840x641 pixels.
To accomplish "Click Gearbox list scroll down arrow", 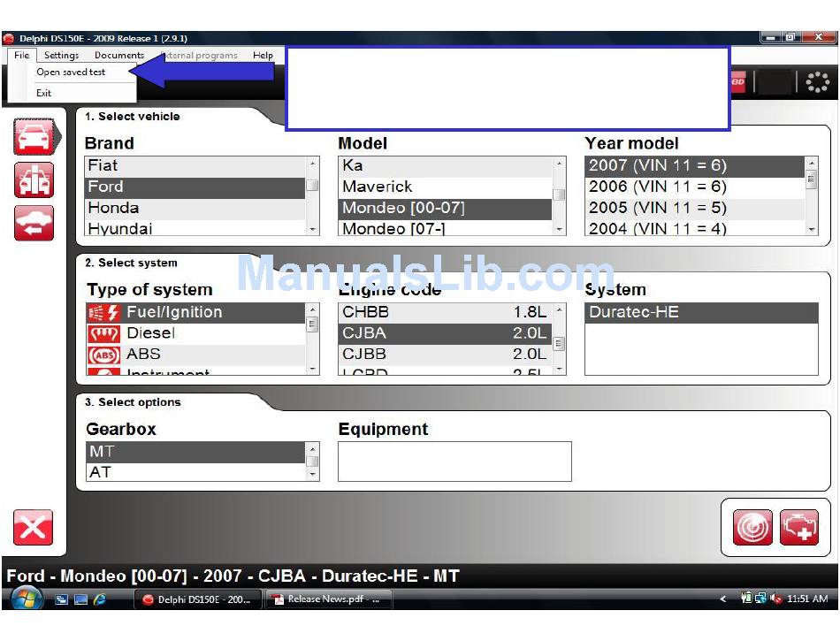I will tap(312, 475).
